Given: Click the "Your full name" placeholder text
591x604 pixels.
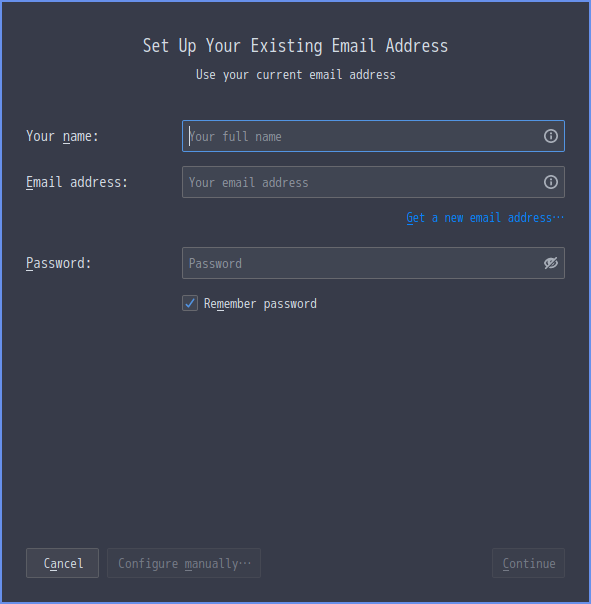Looking at the screenshot, I should pos(235,137).
